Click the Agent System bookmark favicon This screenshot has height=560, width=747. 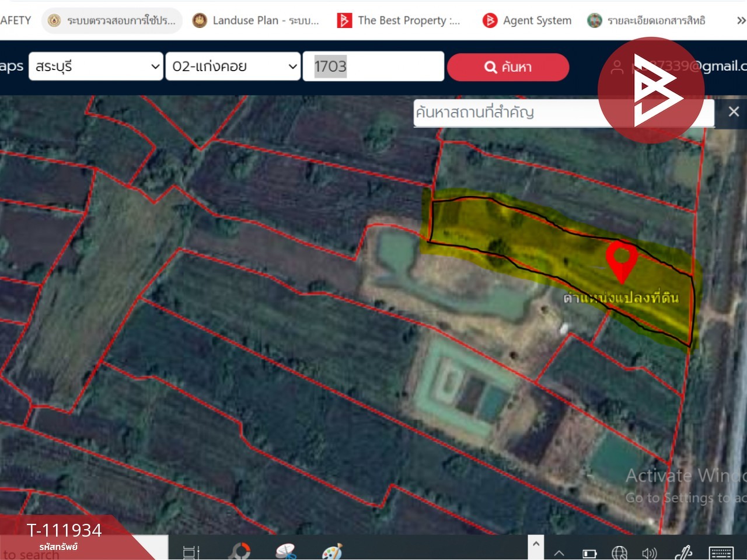[490, 20]
